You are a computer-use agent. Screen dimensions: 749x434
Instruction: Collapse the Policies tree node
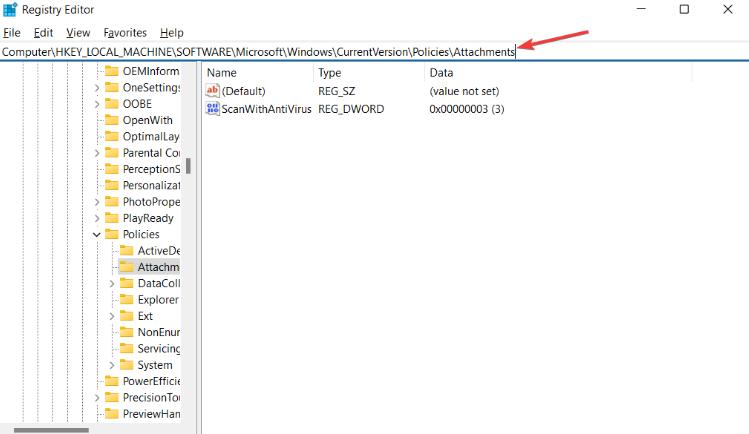tap(96, 234)
